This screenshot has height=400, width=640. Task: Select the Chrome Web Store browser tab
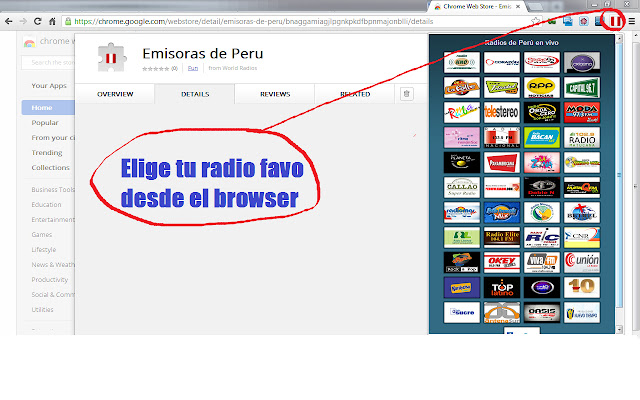(x=477, y=7)
